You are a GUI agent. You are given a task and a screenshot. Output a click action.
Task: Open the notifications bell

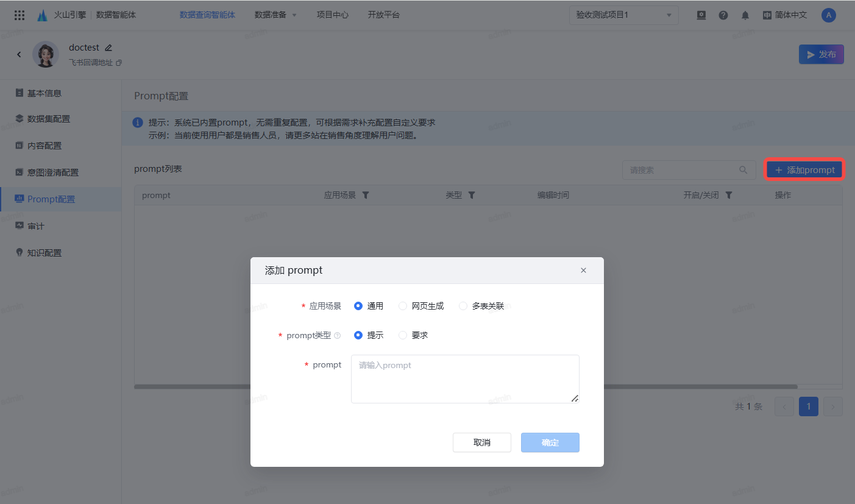click(x=745, y=15)
